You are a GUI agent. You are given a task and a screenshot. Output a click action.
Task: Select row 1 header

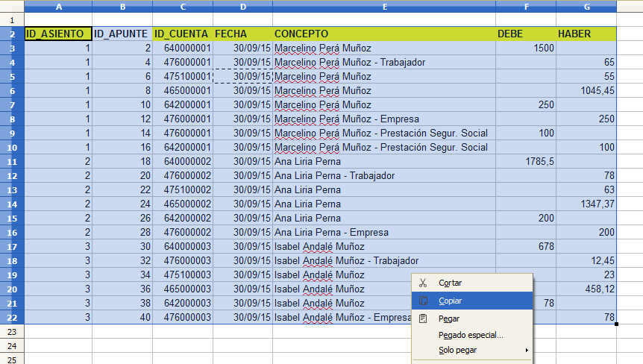point(12,20)
